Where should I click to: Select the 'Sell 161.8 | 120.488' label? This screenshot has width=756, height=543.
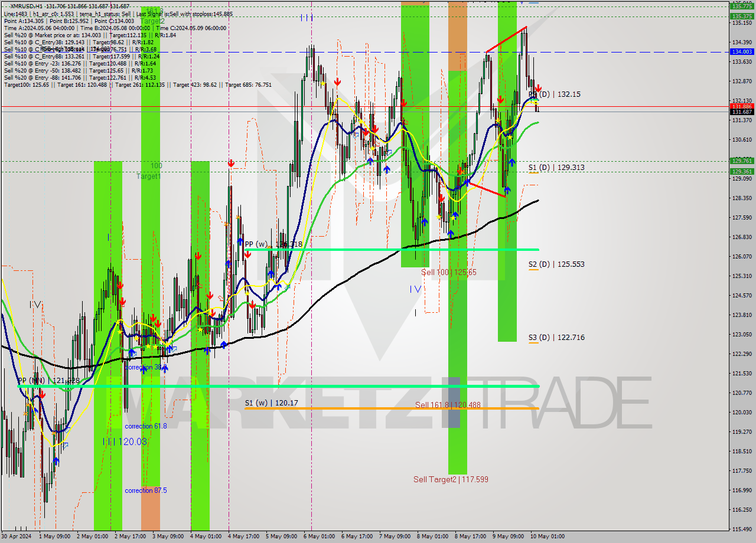pyautogui.click(x=448, y=405)
